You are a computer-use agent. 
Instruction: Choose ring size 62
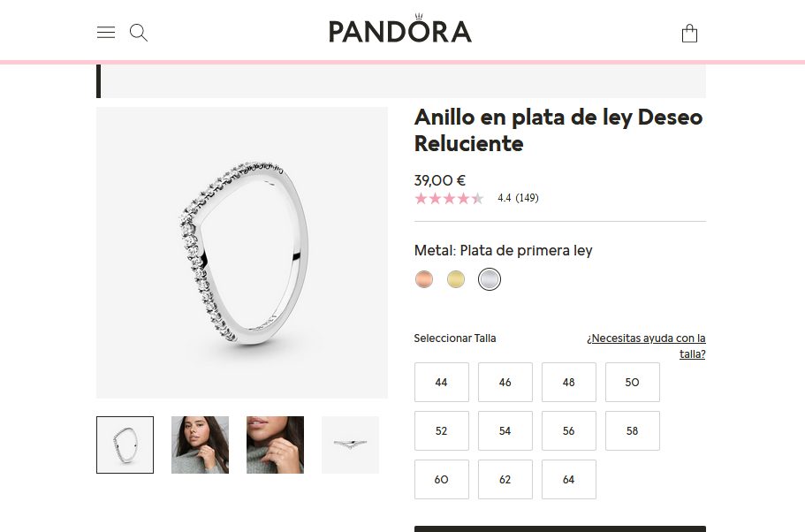505,479
